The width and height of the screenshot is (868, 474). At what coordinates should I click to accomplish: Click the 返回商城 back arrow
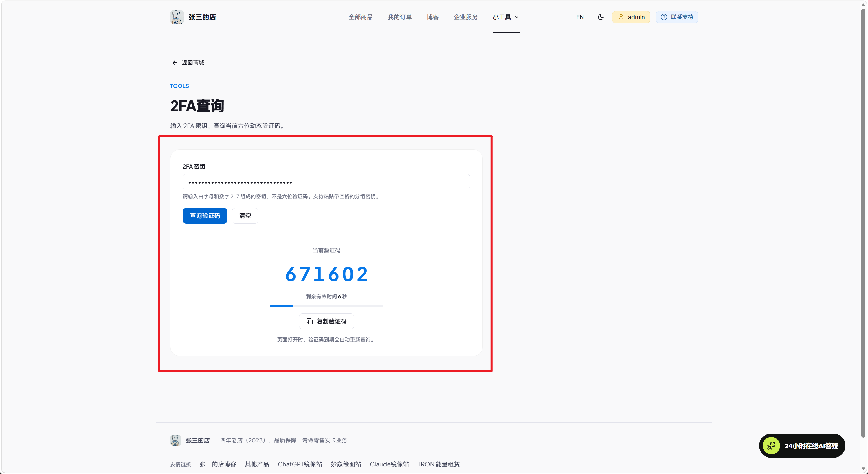(x=175, y=63)
